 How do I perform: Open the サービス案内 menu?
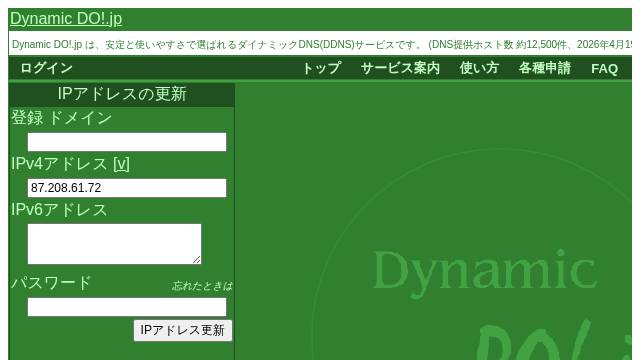[400, 68]
